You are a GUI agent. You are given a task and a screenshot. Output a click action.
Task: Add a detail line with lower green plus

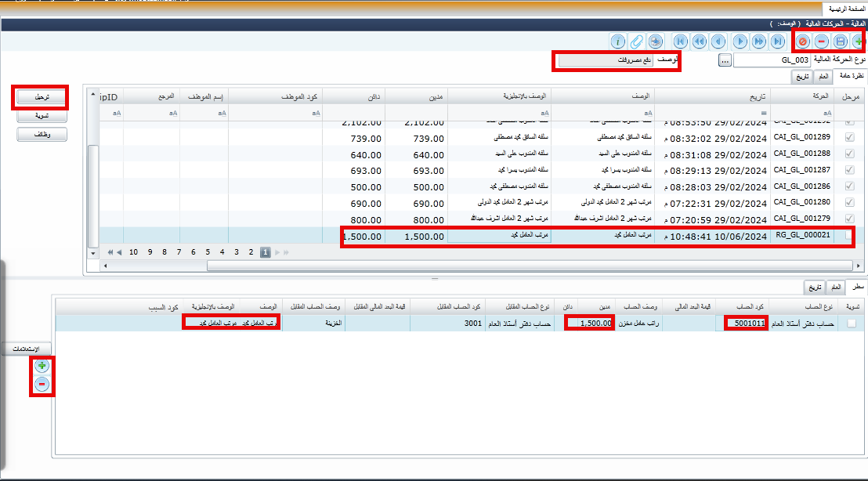point(42,366)
